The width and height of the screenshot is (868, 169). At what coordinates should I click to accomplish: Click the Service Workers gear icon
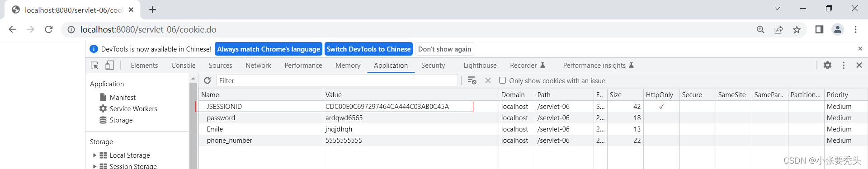pyautogui.click(x=103, y=108)
